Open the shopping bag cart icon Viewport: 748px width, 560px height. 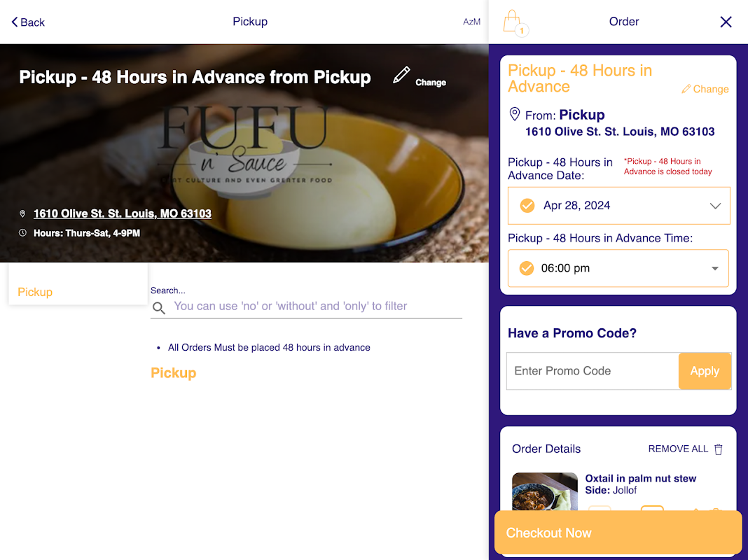[x=515, y=23]
